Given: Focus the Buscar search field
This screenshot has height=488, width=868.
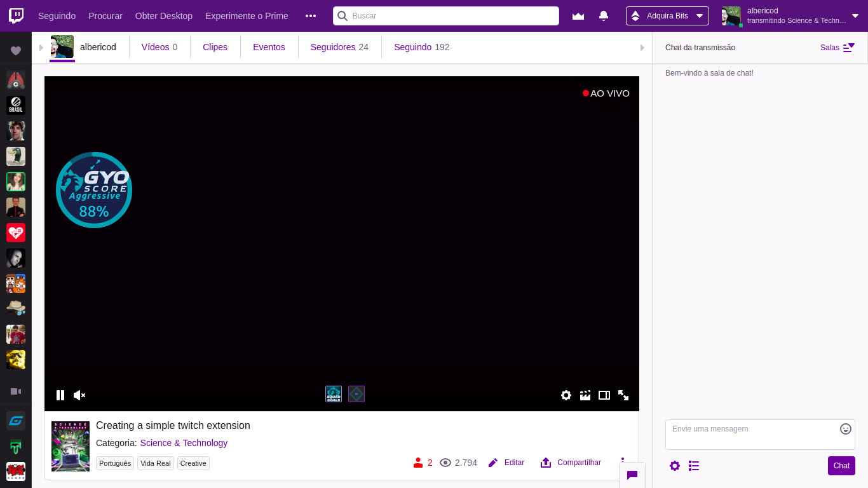Looking at the screenshot, I should tap(446, 16).
